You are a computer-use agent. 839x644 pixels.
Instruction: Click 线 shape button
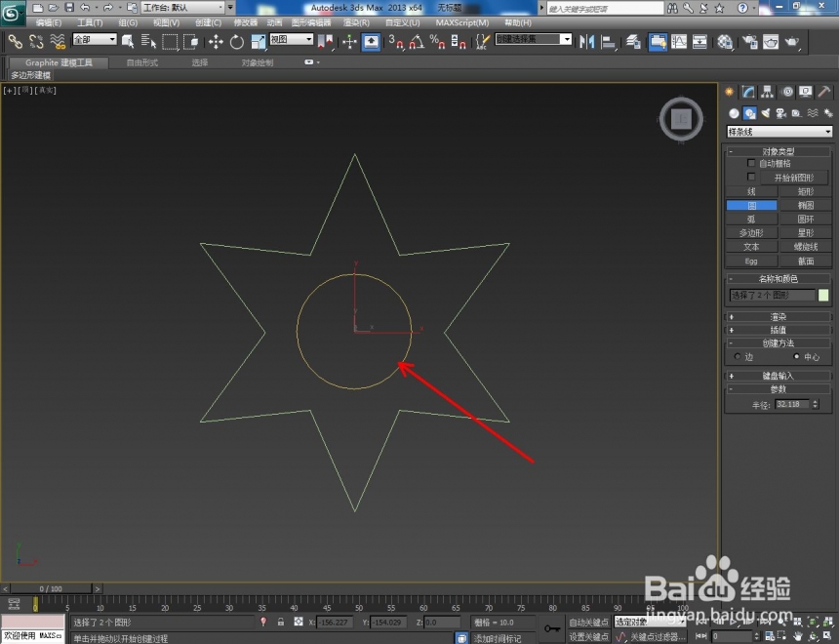point(751,191)
